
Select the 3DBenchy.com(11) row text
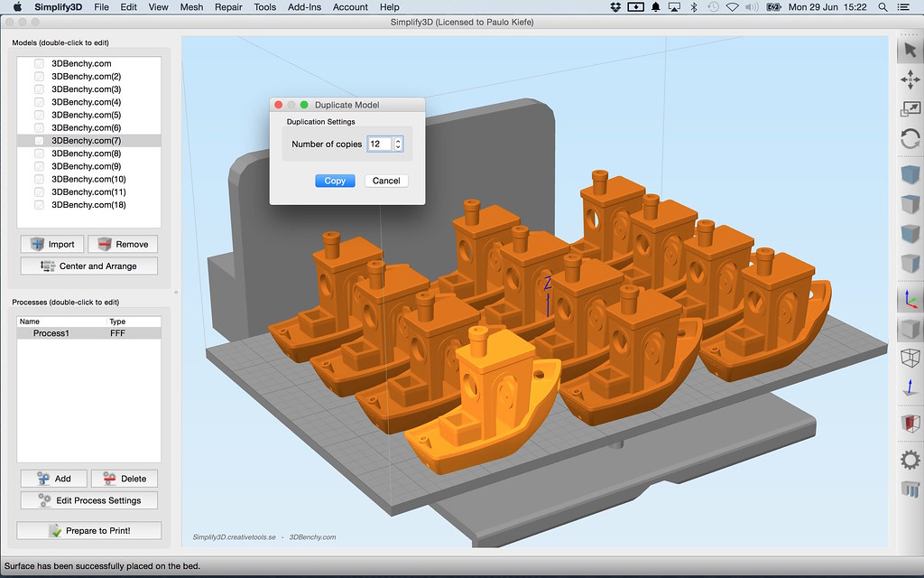click(x=88, y=191)
